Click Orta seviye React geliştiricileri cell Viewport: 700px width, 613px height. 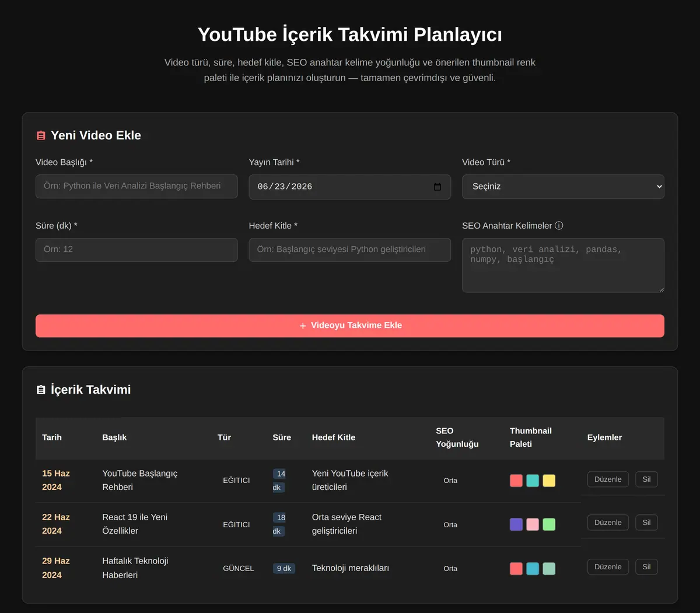pos(346,524)
